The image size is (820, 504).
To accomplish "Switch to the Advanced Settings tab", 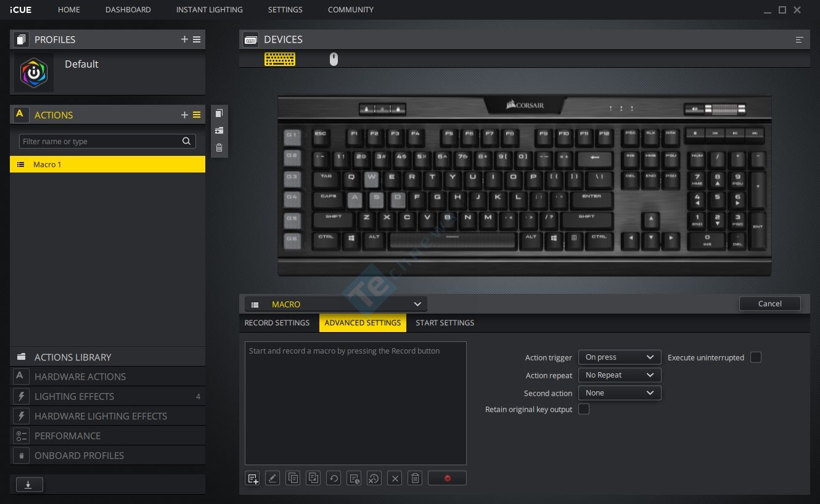I will pyautogui.click(x=363, y=323).
